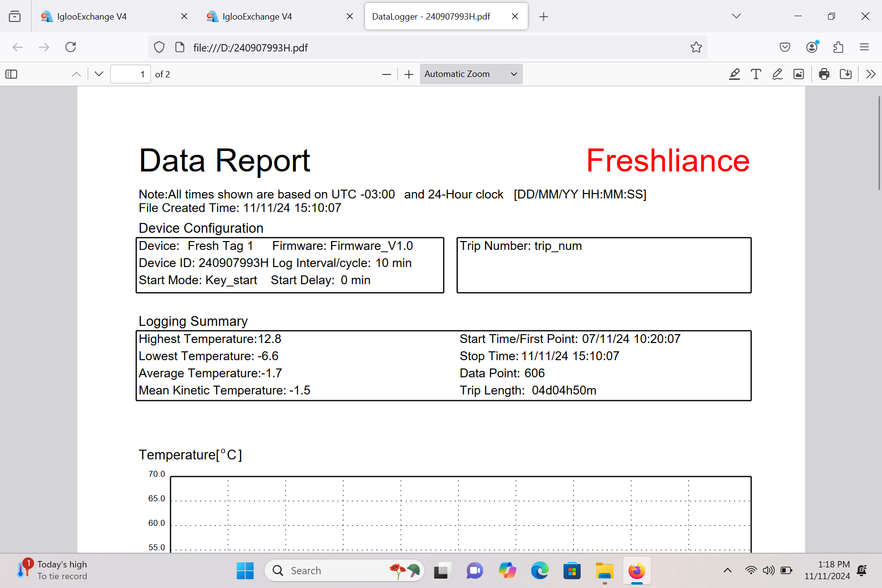Click the Trip Length 04d04h50m text
The height and width of the screenshot is (588, 882).
(x=528, y=391)
